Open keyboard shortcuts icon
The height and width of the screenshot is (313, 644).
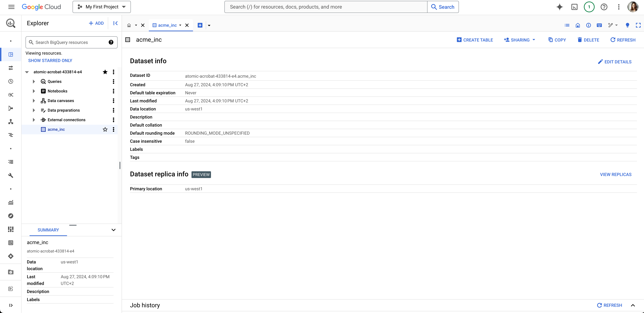599,25
